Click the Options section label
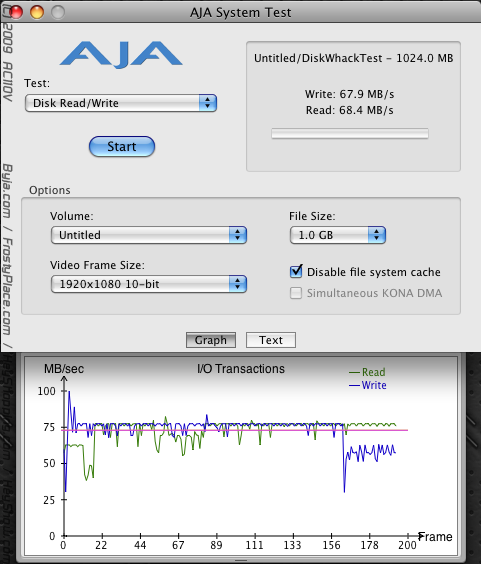The image size is (481, 564). pyautogui.click(x=50, y=190)
